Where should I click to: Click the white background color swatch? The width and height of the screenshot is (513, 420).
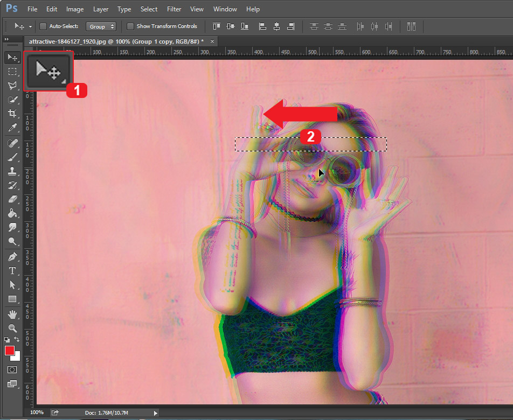pos(17,357)
